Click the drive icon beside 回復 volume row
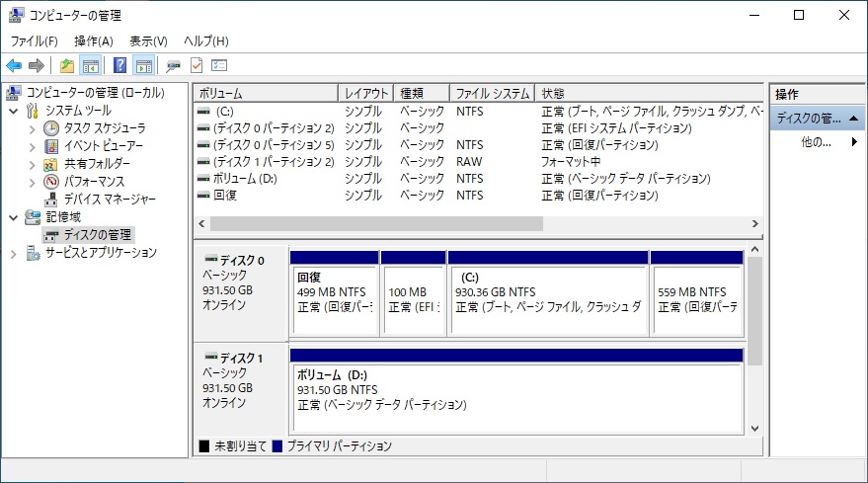868x483 pixels. coord(203,195)
